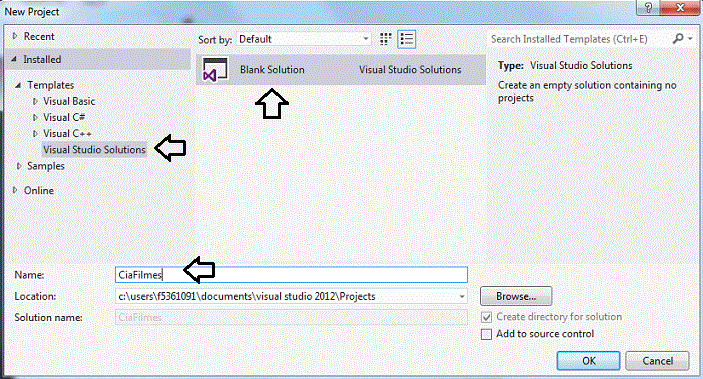Collapse the Installed section
This screenshot has height=379, width=703.
14,59
